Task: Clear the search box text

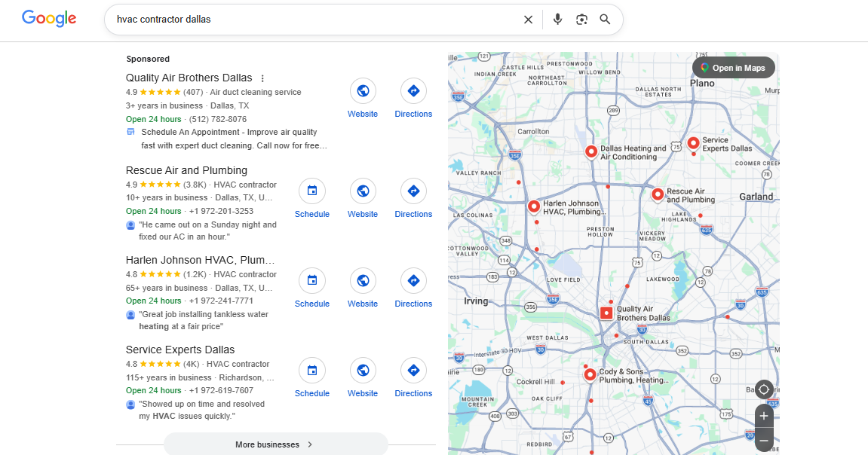Action: (x=528, y=20)
